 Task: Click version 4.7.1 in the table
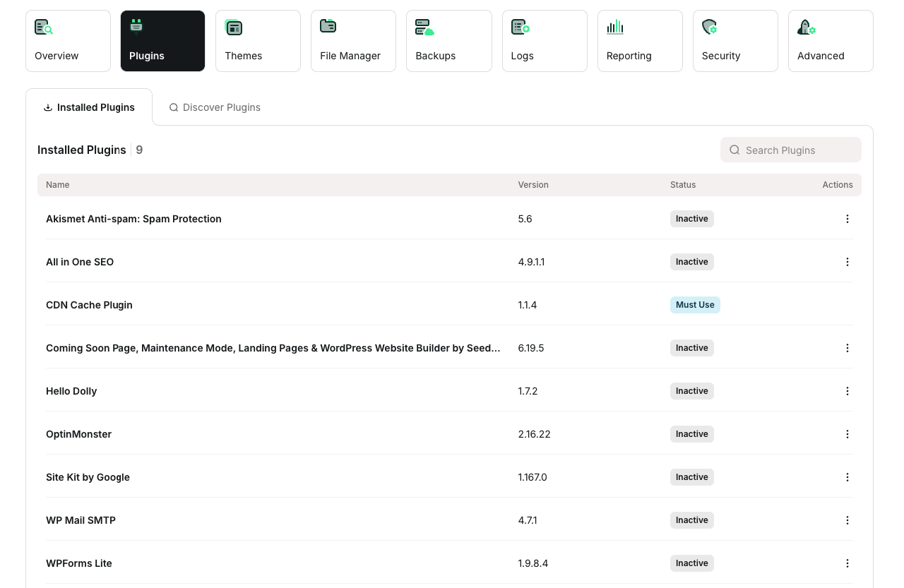pos(528,520)
